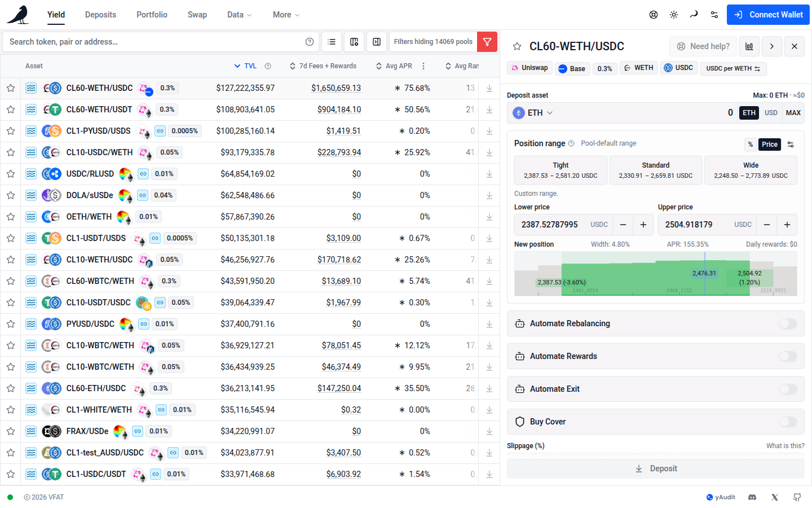Enable Automate Rewards switch
The height and width of the screenshot is (508, 812).
point(788,356)
